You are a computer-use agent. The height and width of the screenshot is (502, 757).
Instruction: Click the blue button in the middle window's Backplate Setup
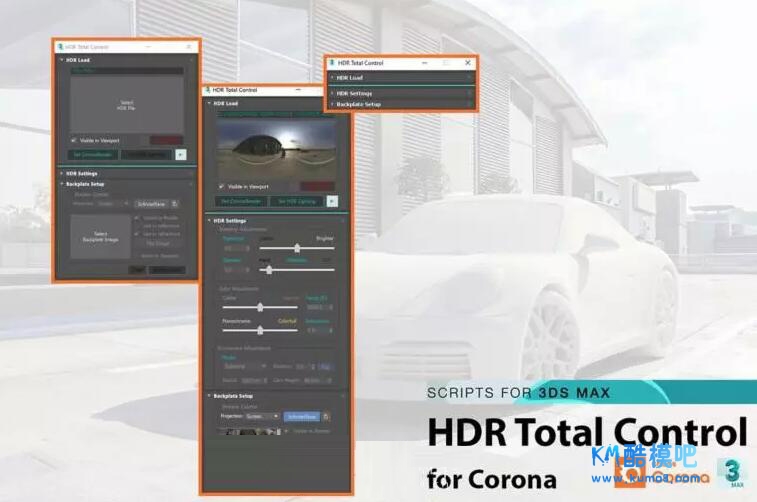301,416
